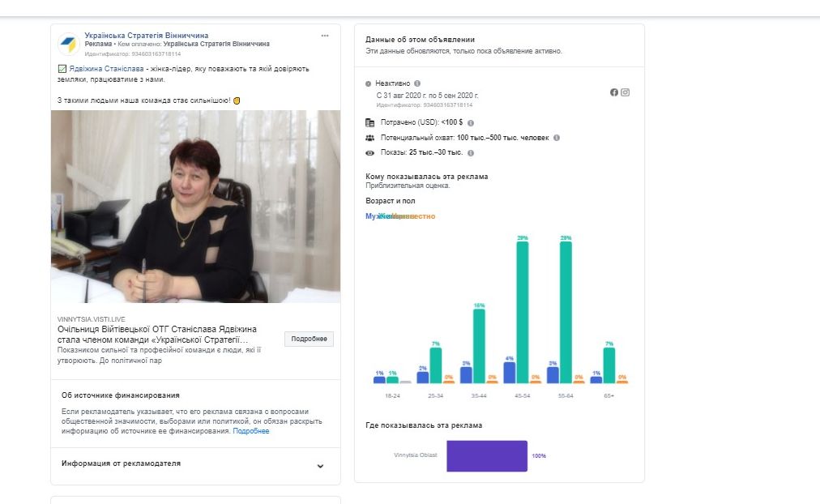Click info icon next to Показы

coord(471,152)
